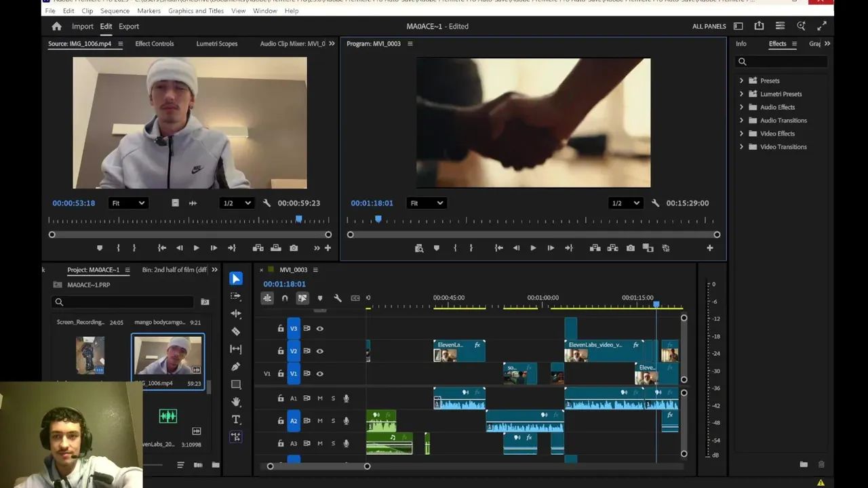Screen dimensions: 868x488
Task: Click ALL PANELS workspace label
Action: click(x=709, y=26)
